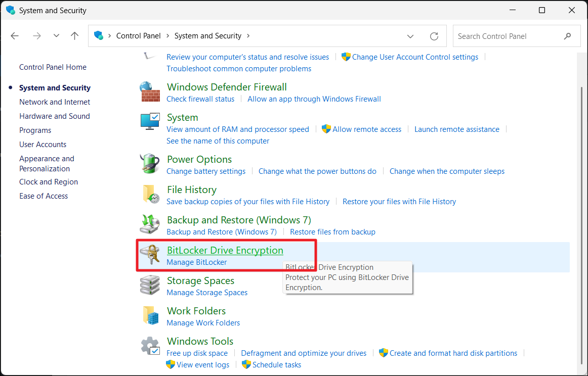Select Network and Internet in sidebar
588x376 pixels.
55,102
